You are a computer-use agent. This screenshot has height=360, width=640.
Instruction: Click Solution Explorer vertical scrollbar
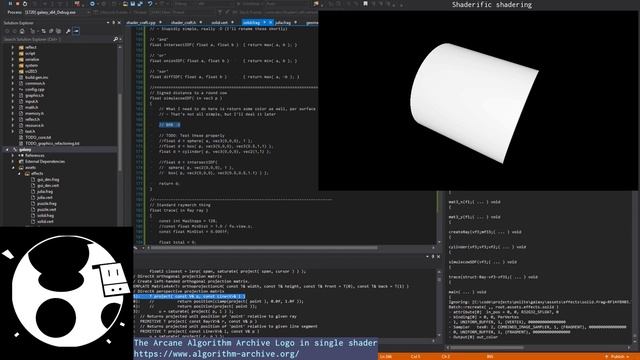tap(120, 133)
